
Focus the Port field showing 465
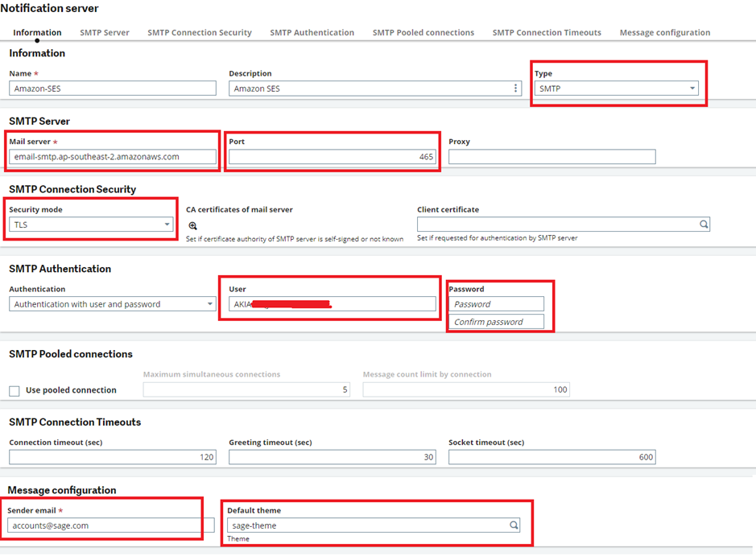[332, 157]
